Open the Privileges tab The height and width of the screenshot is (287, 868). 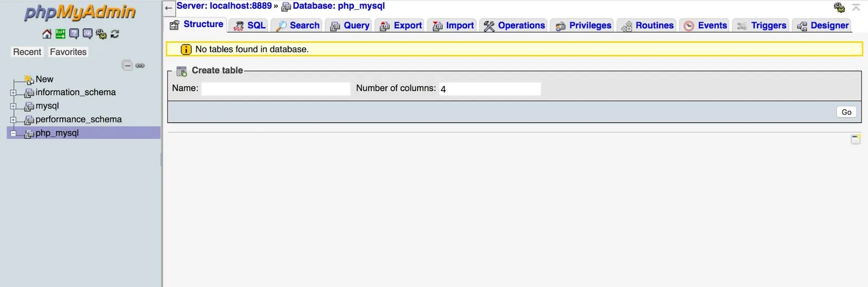point(583,25)
